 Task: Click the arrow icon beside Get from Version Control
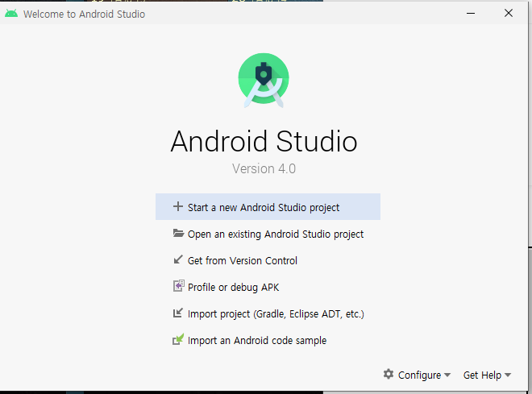178,259
